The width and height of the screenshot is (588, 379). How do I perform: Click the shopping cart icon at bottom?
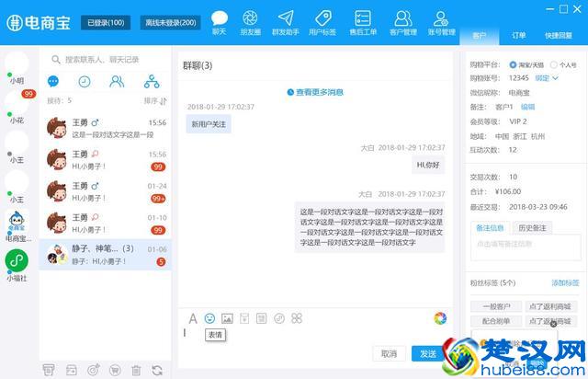pos(115,371)
